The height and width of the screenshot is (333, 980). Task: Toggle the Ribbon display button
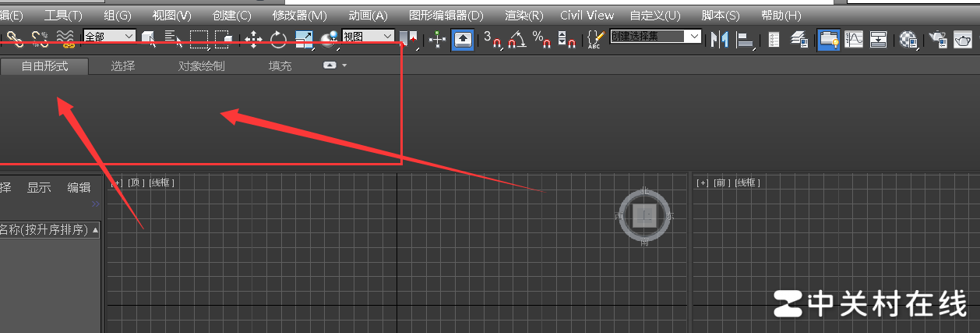point(829,38)
